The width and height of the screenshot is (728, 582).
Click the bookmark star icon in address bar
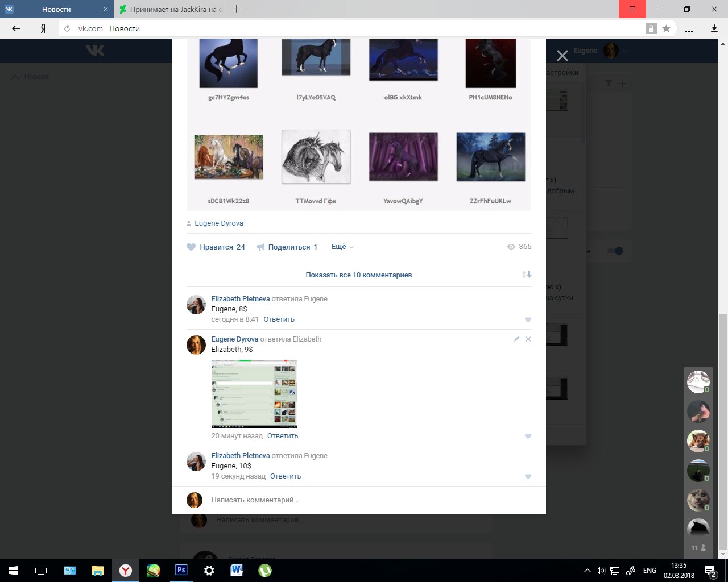pos(666,28)
